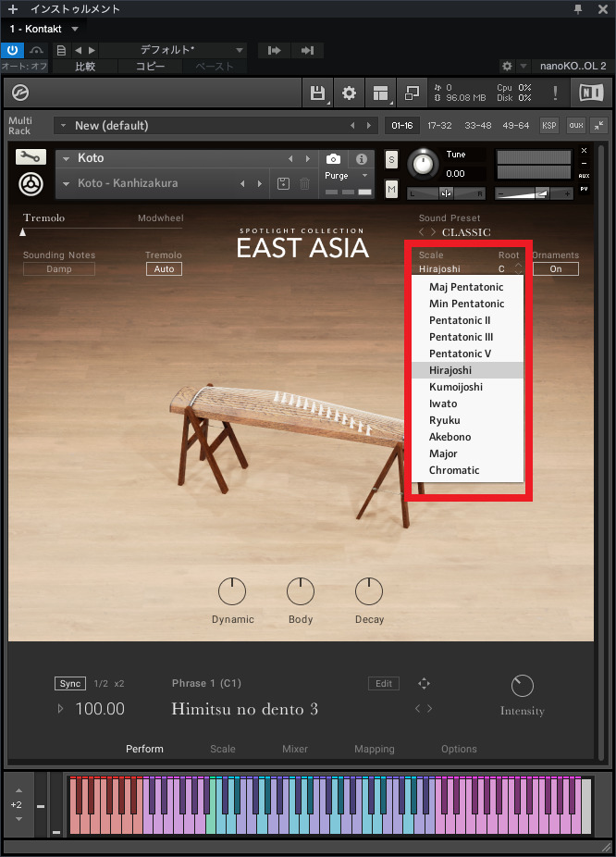Select the 49-64 rack page tab
This screenshot has width=616, height=857.
[x=516, y=126]
